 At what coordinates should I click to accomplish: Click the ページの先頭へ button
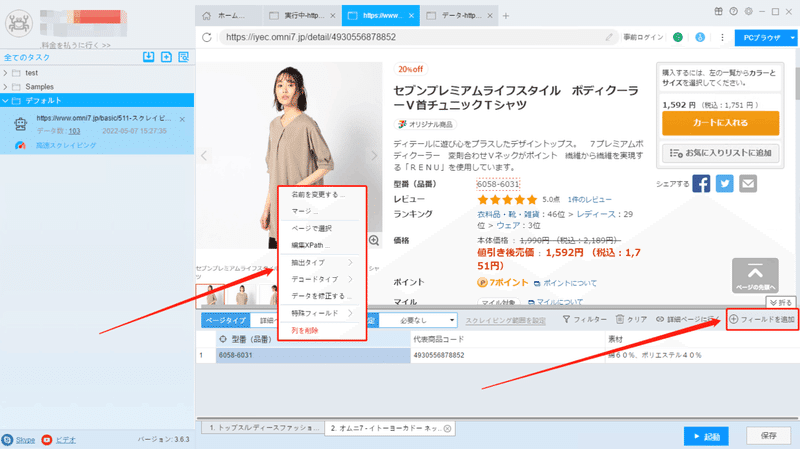click(755, 276)
